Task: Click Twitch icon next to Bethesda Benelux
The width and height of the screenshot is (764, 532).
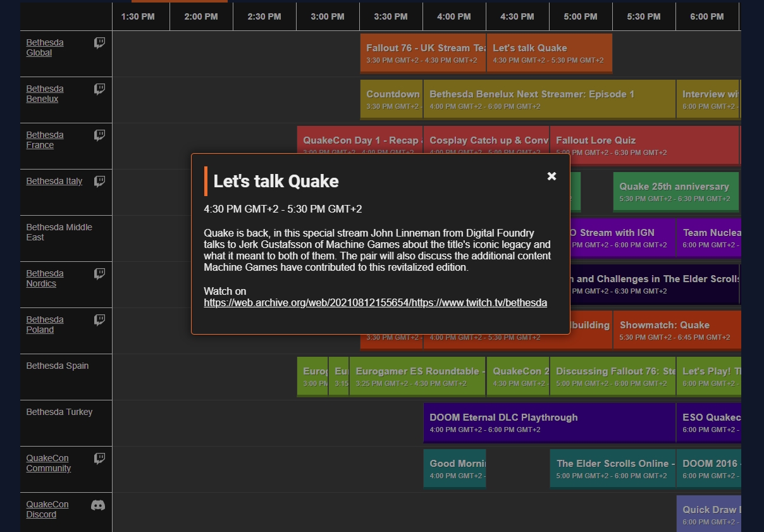Action: point(100,89)
